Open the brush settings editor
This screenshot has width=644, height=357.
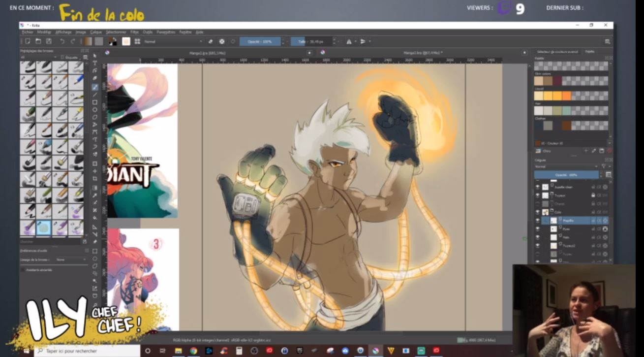pyautogui.click(x=126, y=41)
